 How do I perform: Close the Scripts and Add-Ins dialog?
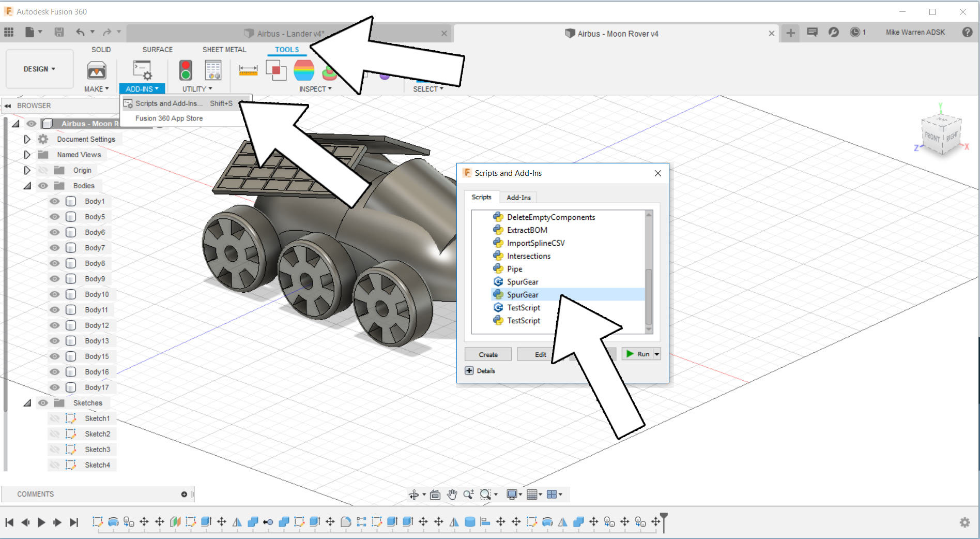point(658,173)
